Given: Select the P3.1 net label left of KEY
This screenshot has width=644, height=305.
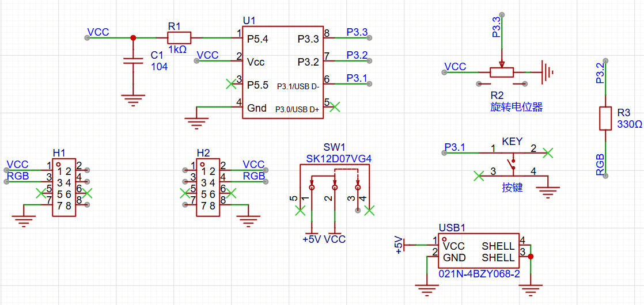Looking at the screenshot, I should 455,147.
